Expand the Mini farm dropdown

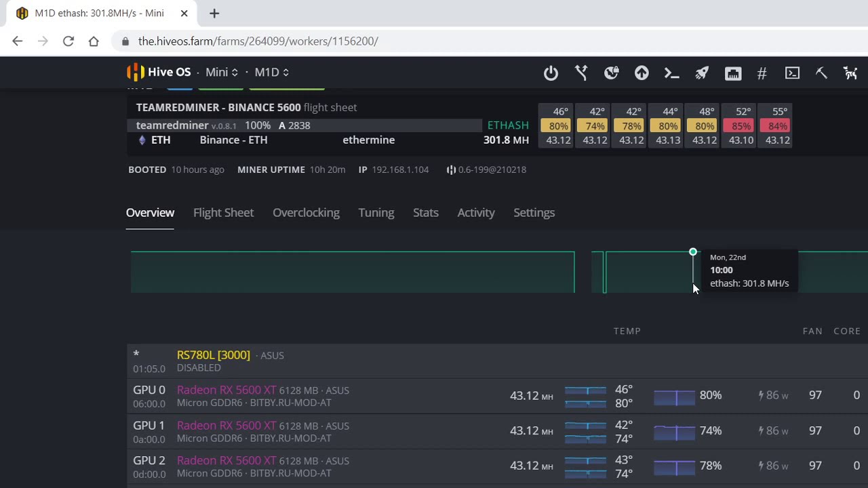[222, 73]
